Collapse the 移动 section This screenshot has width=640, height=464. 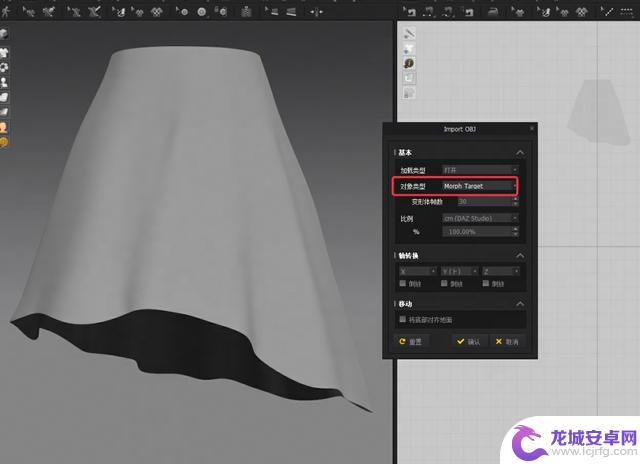tap(520, 304)
